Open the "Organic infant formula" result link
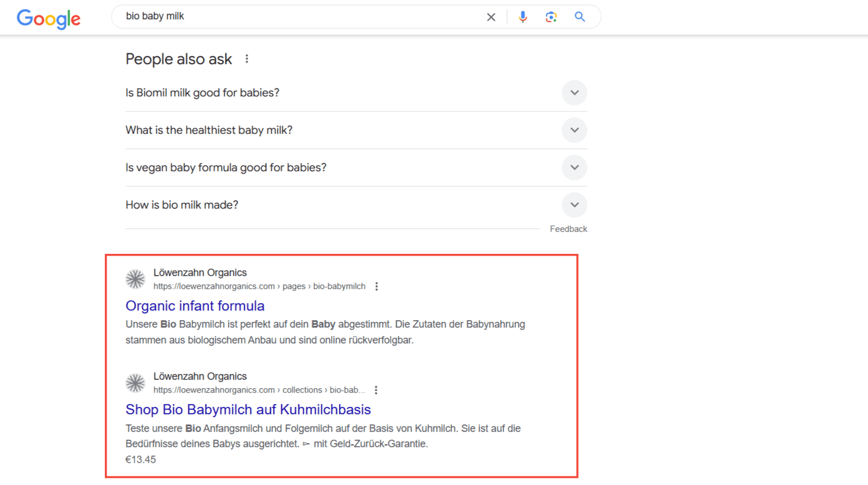The image size is (868, 485). click(195, 306)
